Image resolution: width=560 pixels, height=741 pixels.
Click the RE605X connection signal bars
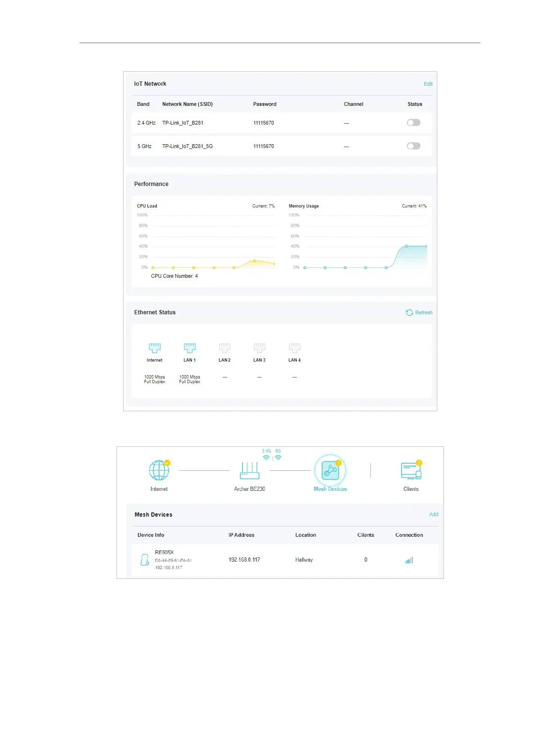click(x=409, y=560)
